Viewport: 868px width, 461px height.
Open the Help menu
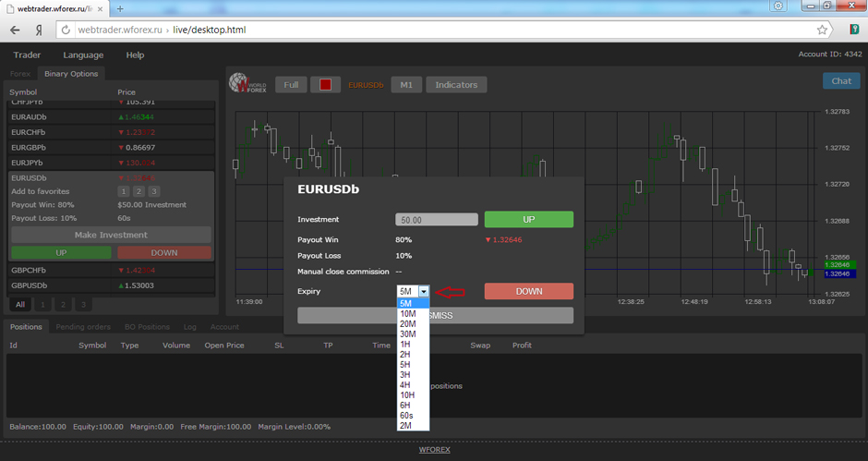pyautogui.click(x=135, y=55)
